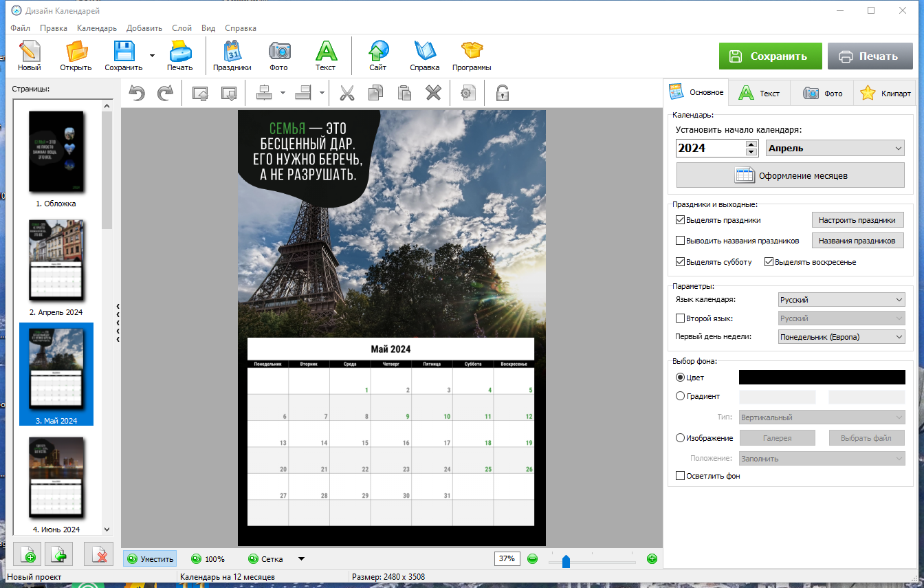Open the Первый день недели dropdown

click(x=841, y=337)
